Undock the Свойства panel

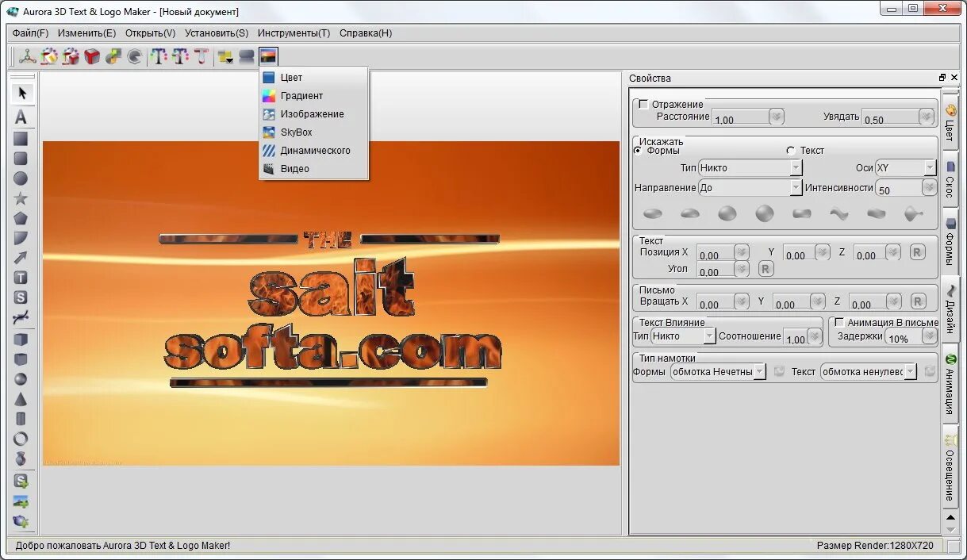pos(942,78)
